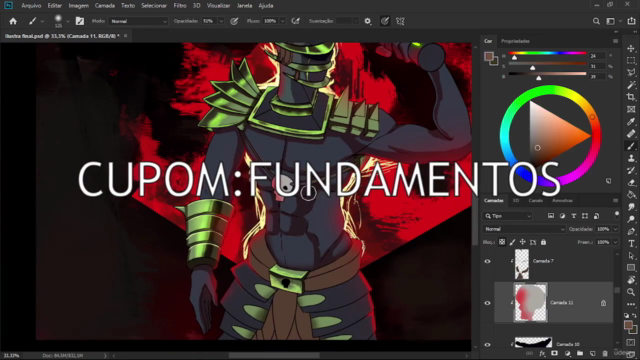Click the Home button in the options bar
Image resolution: width=640 pixels, height=360 pixels.
click(13, 21)
